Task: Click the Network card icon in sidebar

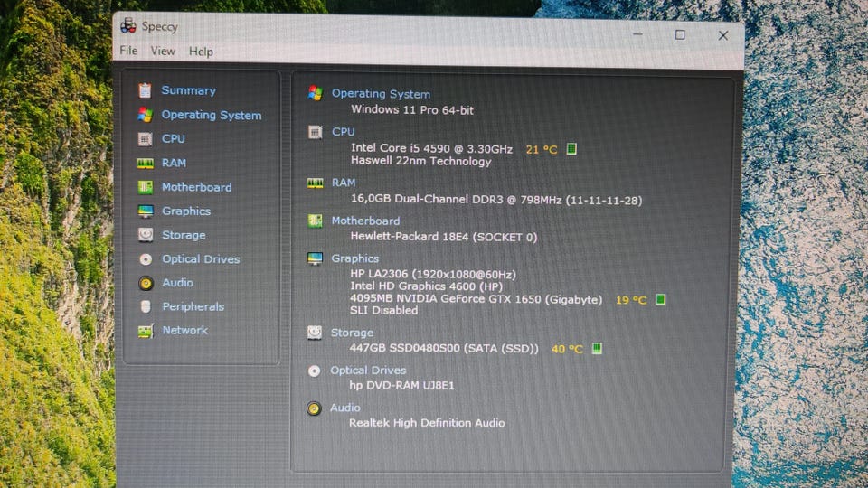Action: (x=146, y=331)
